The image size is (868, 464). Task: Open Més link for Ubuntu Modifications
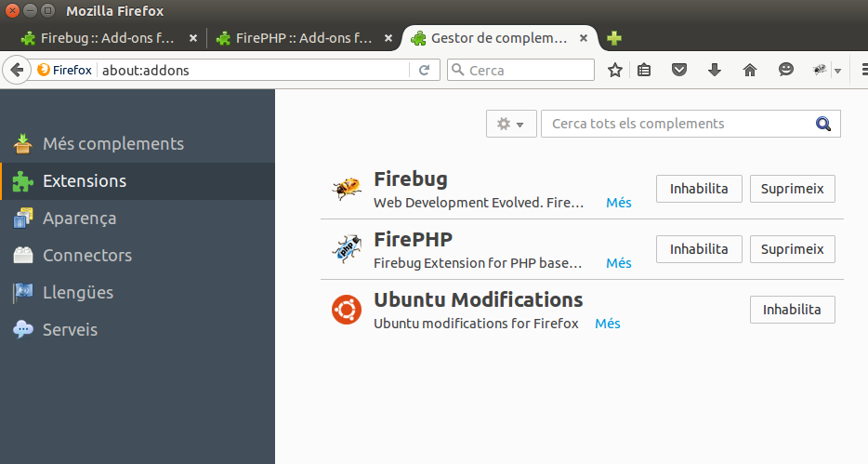click(607, 324)
